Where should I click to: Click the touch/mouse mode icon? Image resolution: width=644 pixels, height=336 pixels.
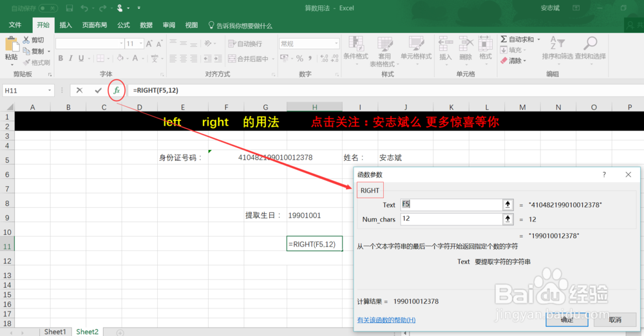[120, 8]
